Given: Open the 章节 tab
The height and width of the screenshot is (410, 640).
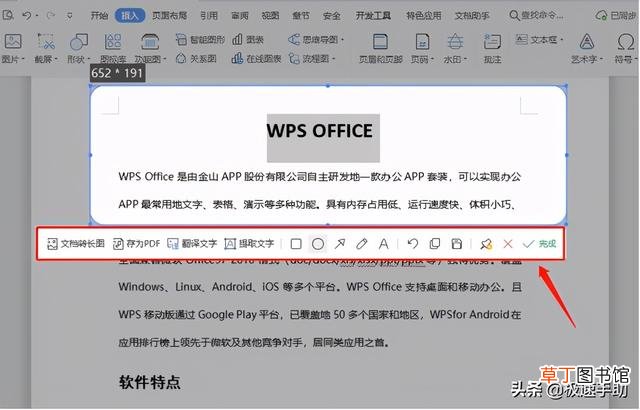Looking at the screenshot, I should click(x=301, y=16).
